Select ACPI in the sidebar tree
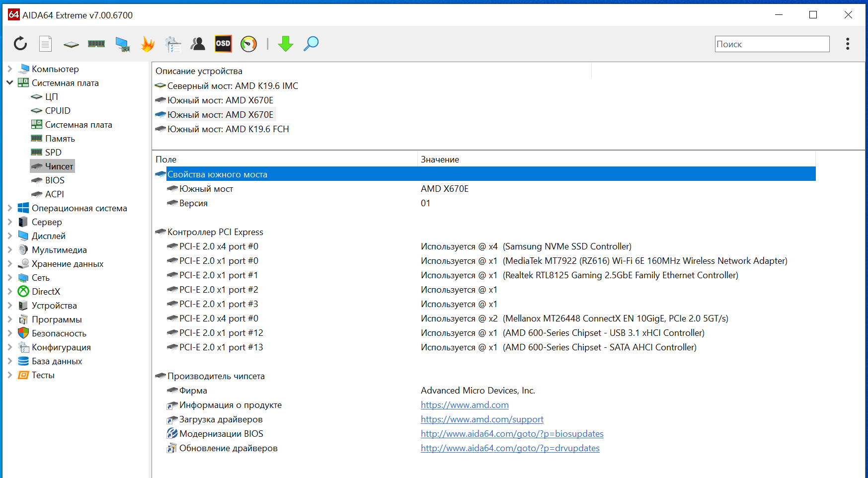The image size is (868, 478). click(x=55, y=194)
